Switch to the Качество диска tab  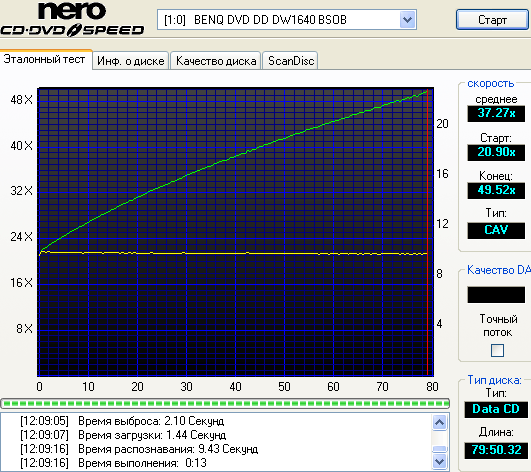(216, 61)
